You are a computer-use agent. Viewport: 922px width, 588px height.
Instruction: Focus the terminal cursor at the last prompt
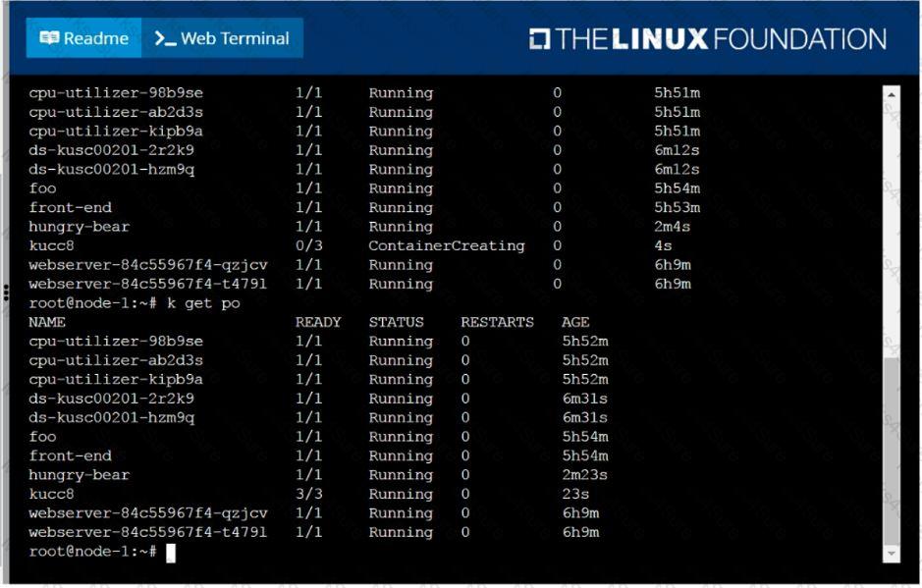point(170,552)
